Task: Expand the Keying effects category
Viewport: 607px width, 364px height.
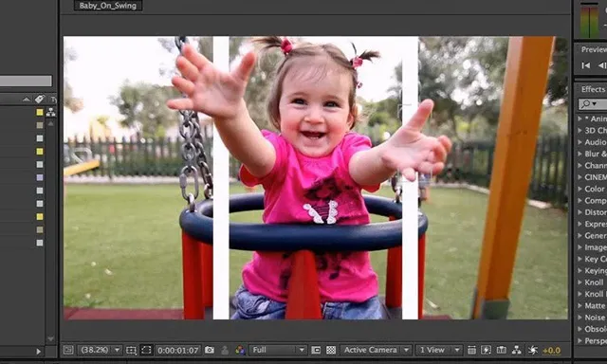Action: (592, 270)
